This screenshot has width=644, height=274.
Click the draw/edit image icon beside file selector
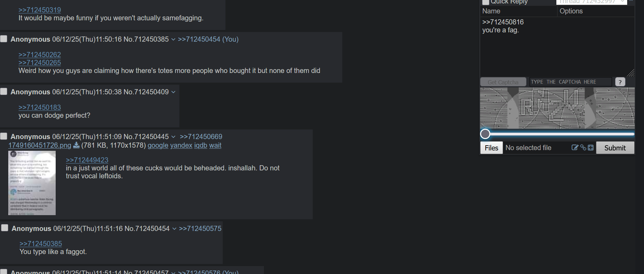[575, 148]
